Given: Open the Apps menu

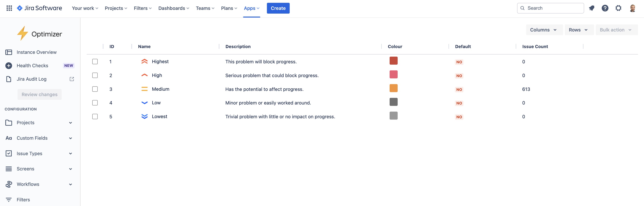Looking at the screenshot, I should pos(251,8).
